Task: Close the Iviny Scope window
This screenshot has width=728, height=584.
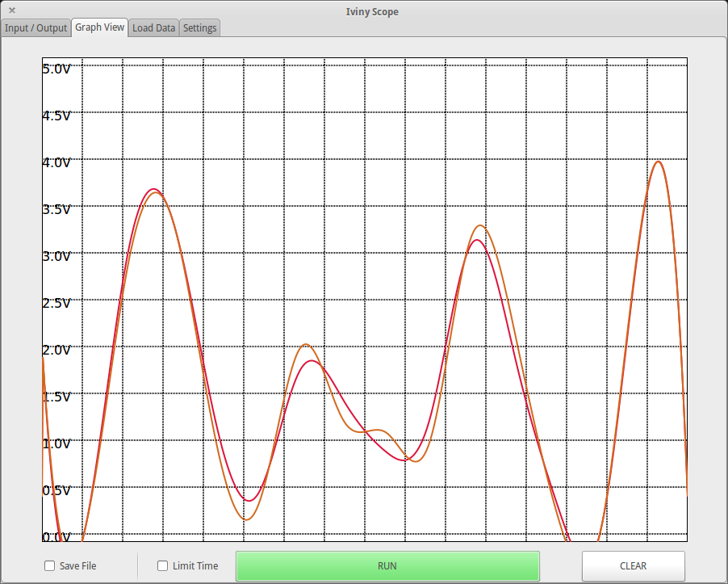Action: click(12, 11)
